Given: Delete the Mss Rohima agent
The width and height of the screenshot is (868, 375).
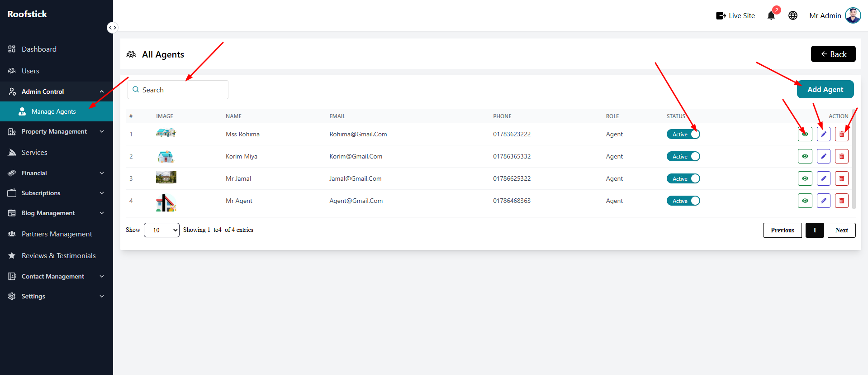Looking at the screenshot, I should point(842,134).
